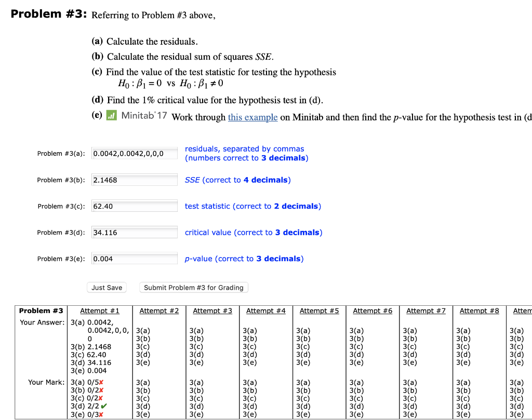Click the Just Save button
532x420 pixels.
[107, 287]
